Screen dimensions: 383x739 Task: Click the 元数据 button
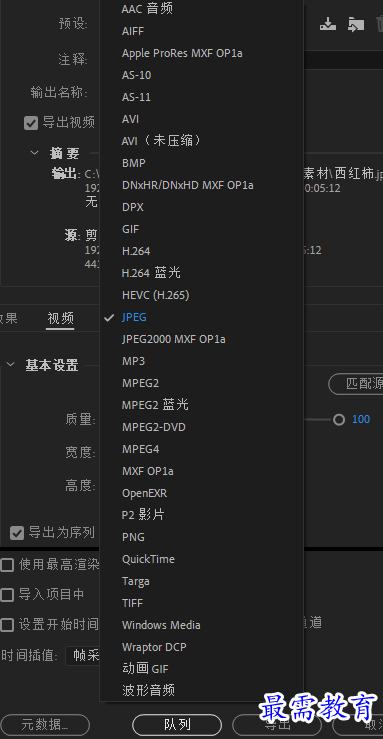point(45,724)
